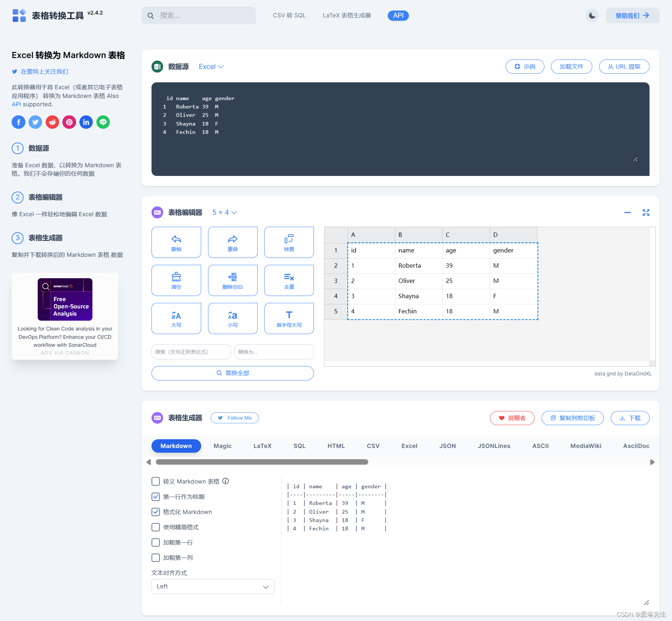The height and width of the screenshot is (621, 672).
Task: Click the 捐赠者 donor button
Action: (512, 418)
